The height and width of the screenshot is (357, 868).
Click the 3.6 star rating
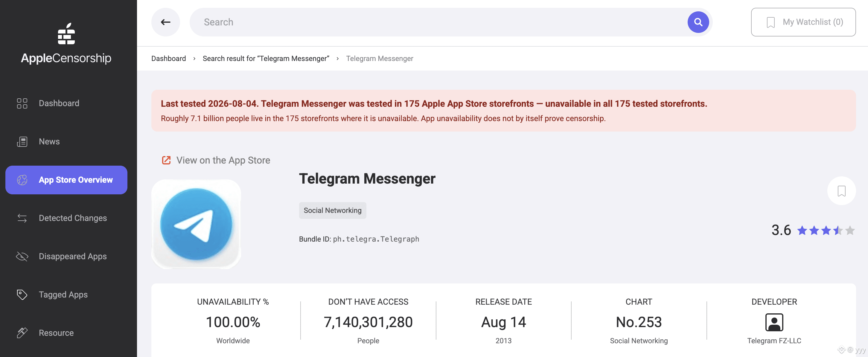click(813, 230)
